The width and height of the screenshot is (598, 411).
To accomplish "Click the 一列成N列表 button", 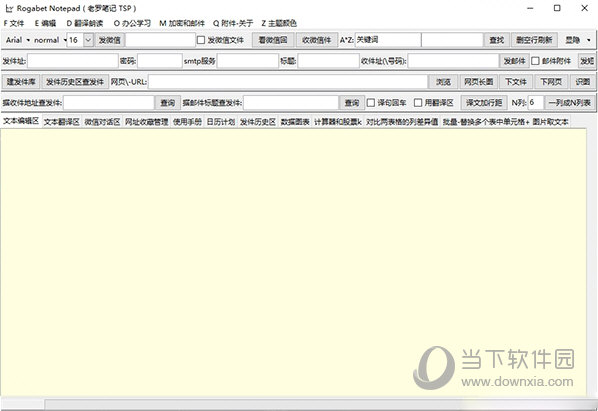I will (x=570, y=103).
